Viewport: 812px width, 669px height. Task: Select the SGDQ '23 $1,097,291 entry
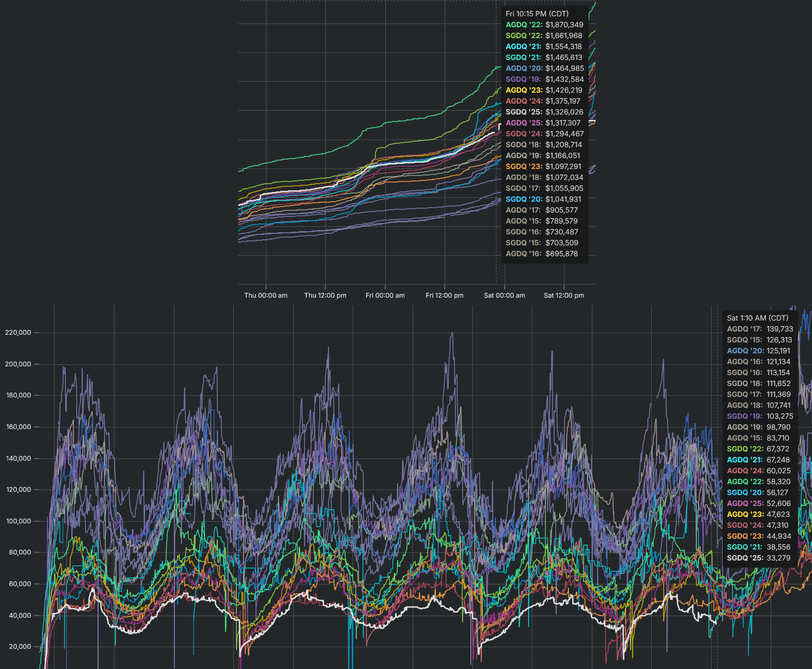click(x=543, y=166)
